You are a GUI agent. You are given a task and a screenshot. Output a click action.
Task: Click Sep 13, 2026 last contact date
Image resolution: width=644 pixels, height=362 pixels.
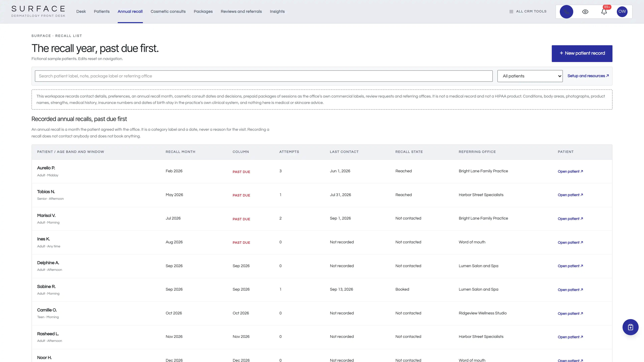click(341, 289)
